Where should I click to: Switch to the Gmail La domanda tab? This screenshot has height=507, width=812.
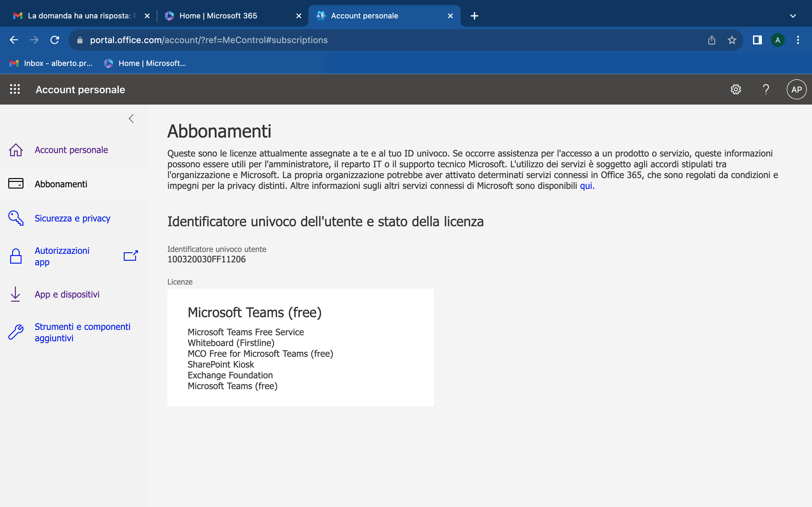point(79,16)
